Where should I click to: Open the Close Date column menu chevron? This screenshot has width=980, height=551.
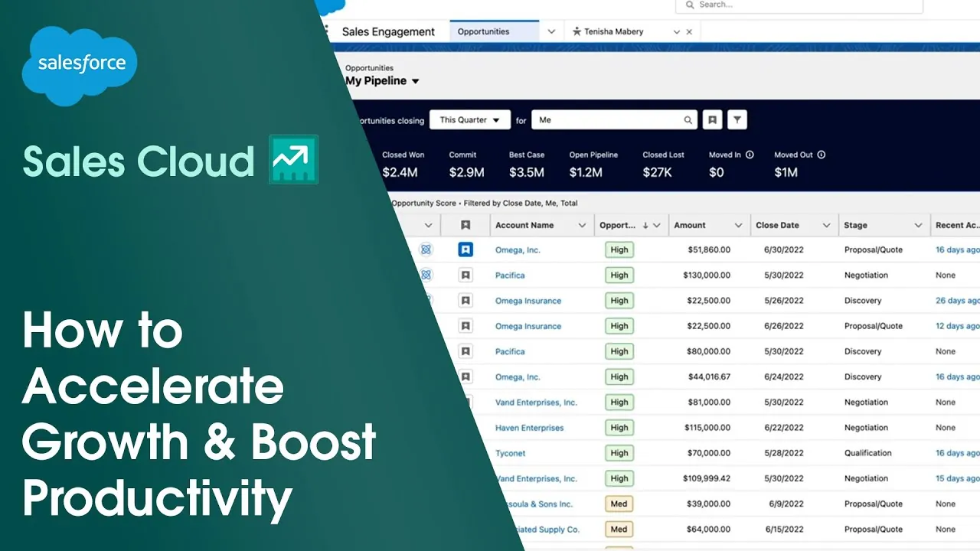826,225
